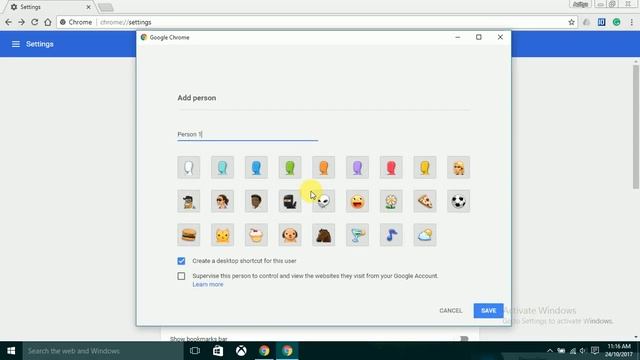Select the red silhouette avatar
The width and height of the screenshot is (640, 360).
pyautogui.click(x=391, y=167)
